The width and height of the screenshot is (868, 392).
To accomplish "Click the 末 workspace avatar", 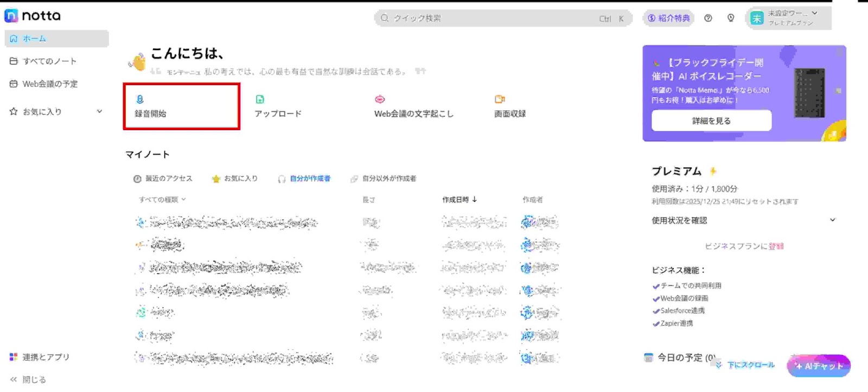I will (x=756, y=18).
